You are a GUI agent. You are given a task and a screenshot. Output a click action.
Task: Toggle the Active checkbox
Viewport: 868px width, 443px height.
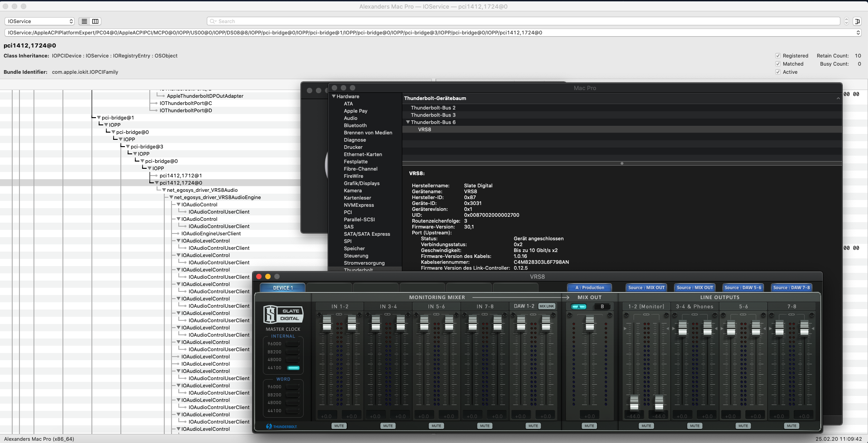point(778,72)
